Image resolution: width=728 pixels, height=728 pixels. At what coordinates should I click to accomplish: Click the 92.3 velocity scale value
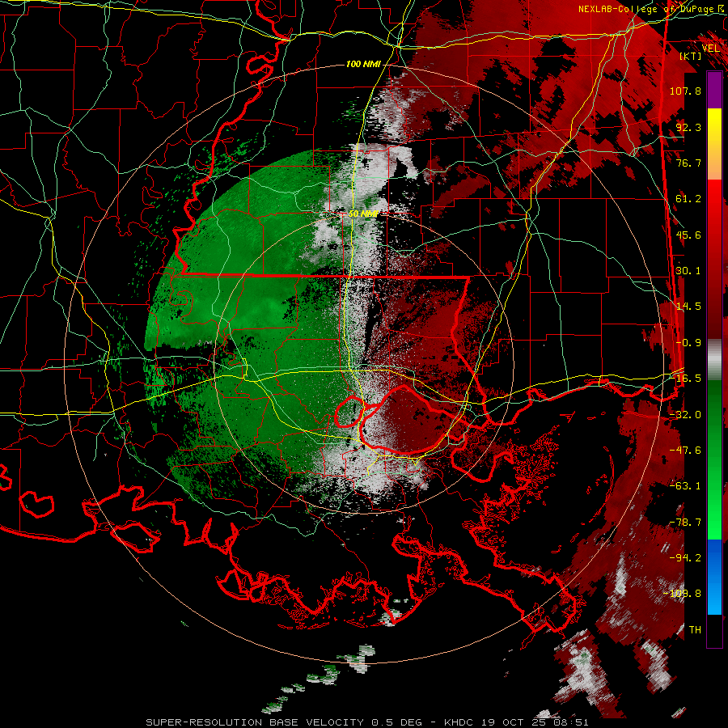(688, 127)
